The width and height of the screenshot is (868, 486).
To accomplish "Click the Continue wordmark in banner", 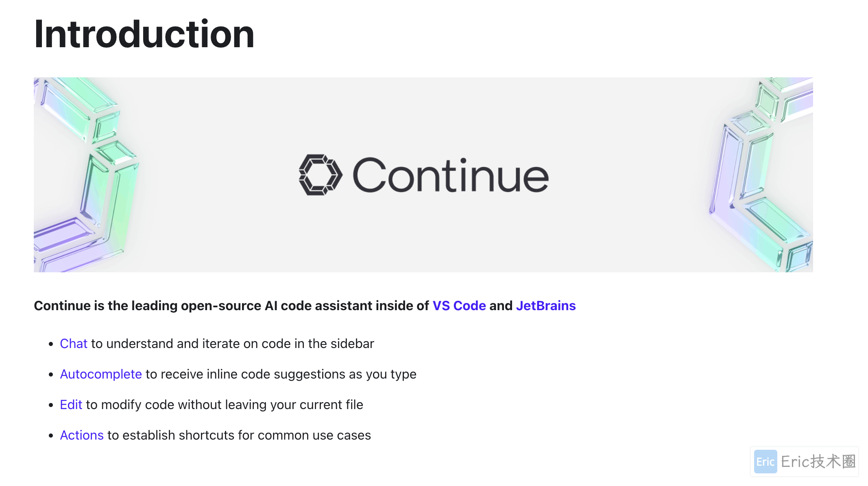I will (x=451, y=175).
